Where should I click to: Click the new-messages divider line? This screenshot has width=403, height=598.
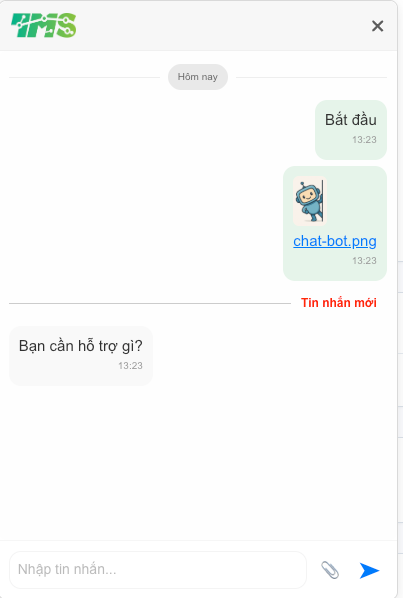click(x=150, y=304)
